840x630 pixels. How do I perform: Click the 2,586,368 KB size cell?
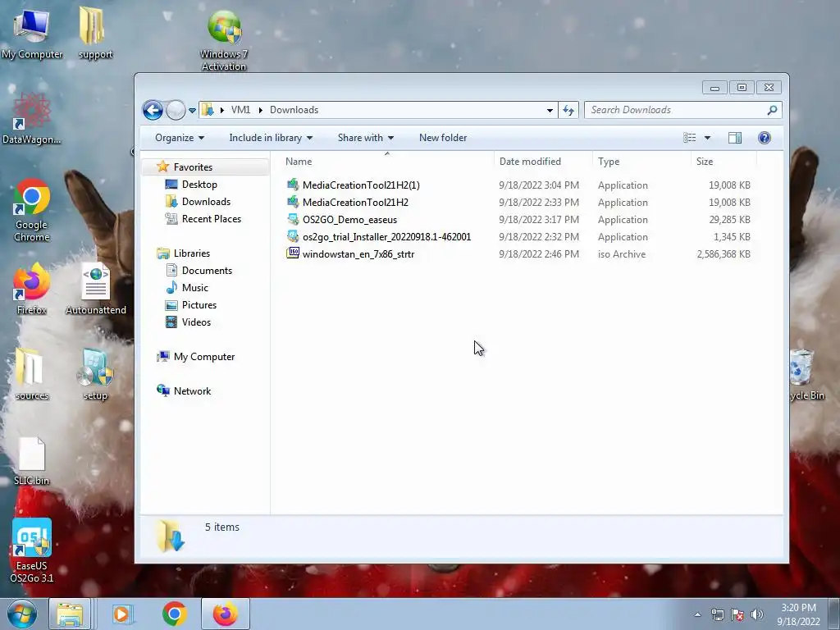click(724, 254)
